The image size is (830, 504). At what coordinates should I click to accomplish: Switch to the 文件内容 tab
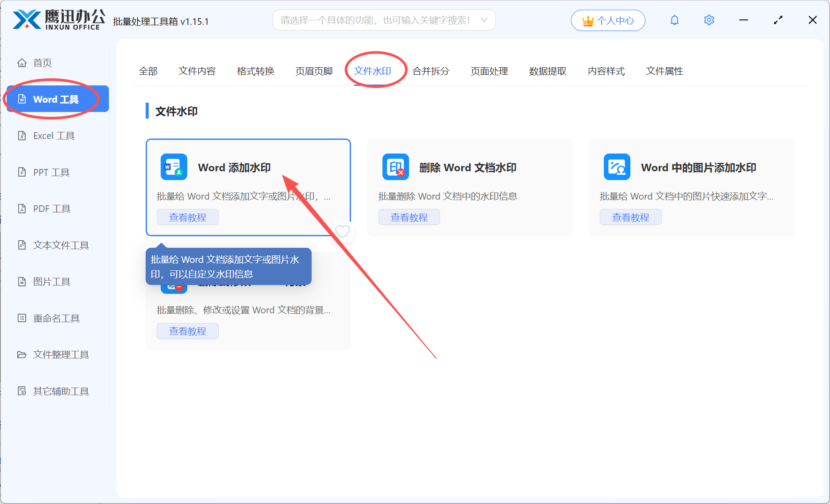coord(197,71)
